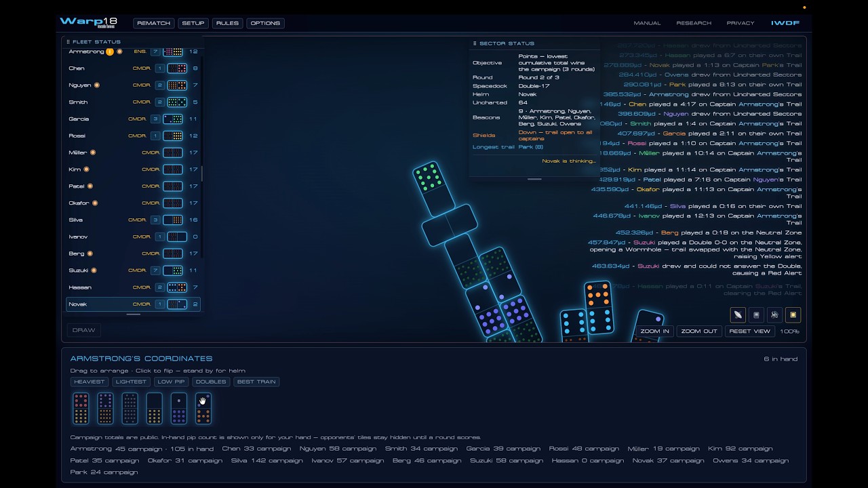
Task: Click the yellow square icon button
Action: pyautogui.click(x=793, y=314)
